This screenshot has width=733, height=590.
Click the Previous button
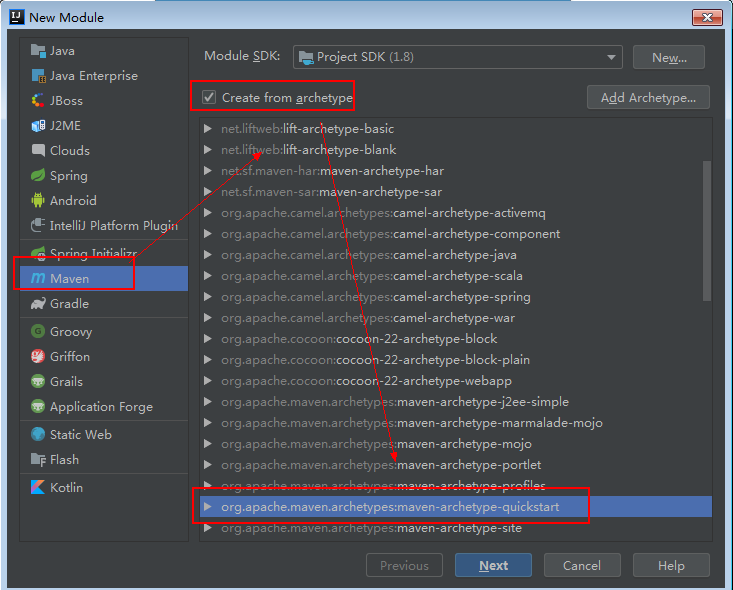coord(404,565)
